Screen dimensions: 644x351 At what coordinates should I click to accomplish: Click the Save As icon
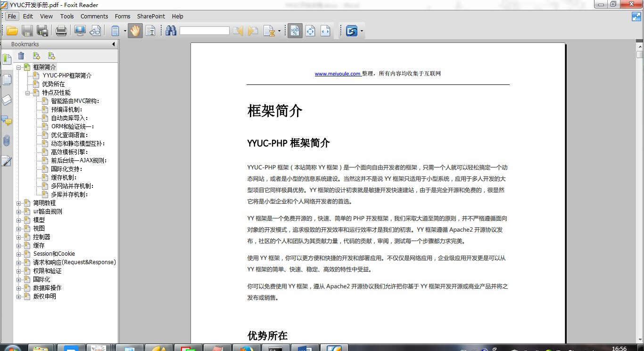click(43, 31)
